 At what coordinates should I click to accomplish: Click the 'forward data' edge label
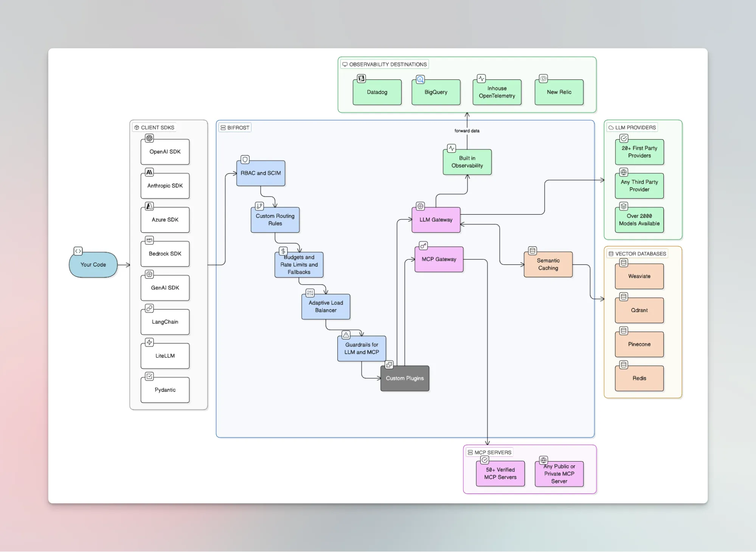click(x=467, y=131)
